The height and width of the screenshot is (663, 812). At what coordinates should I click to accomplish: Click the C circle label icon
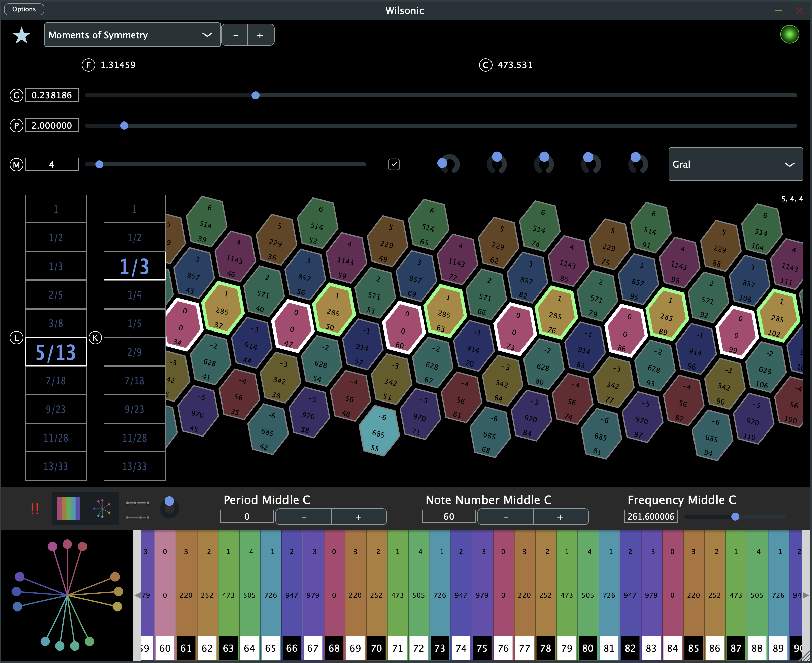485,65
